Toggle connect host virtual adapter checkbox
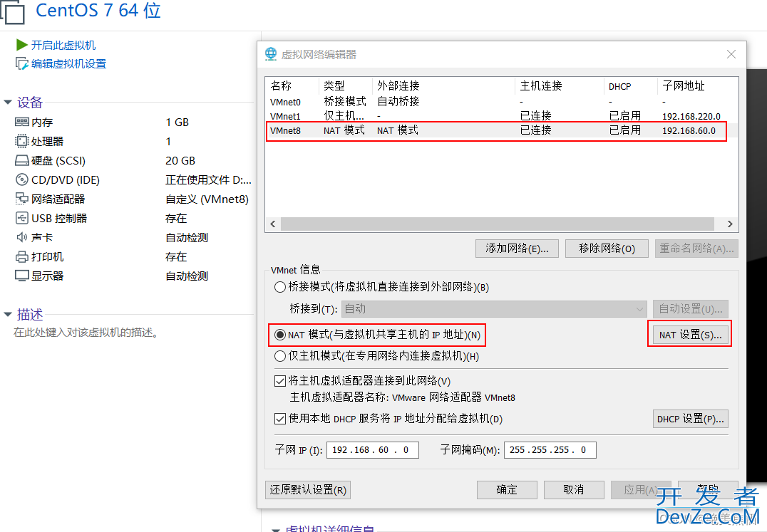The width and height of the screenshot is (767, 532). pyautogui.click(x=280, y=381)
